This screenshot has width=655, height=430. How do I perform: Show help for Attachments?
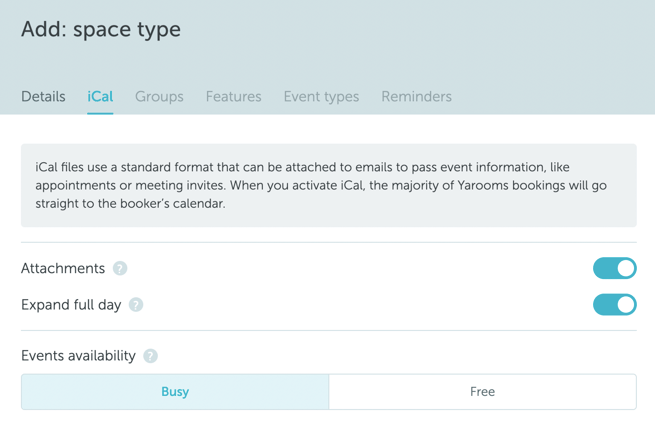(x=120, y=268)
